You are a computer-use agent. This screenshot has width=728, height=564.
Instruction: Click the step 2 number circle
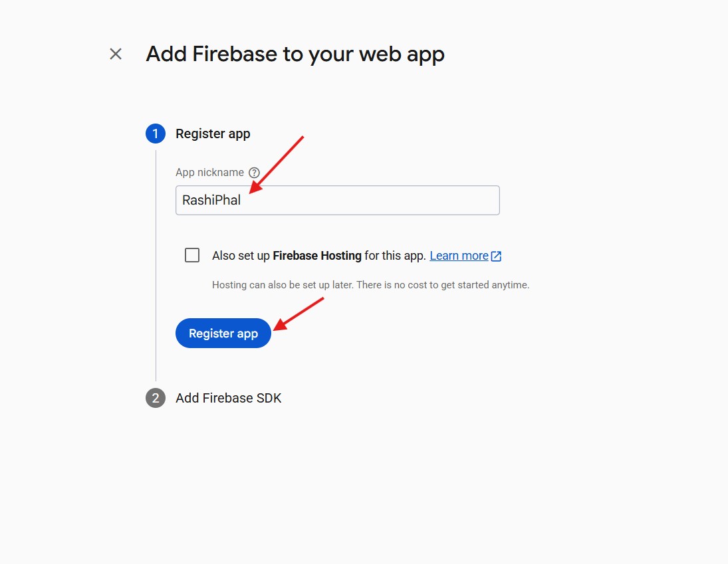point(156,398)
